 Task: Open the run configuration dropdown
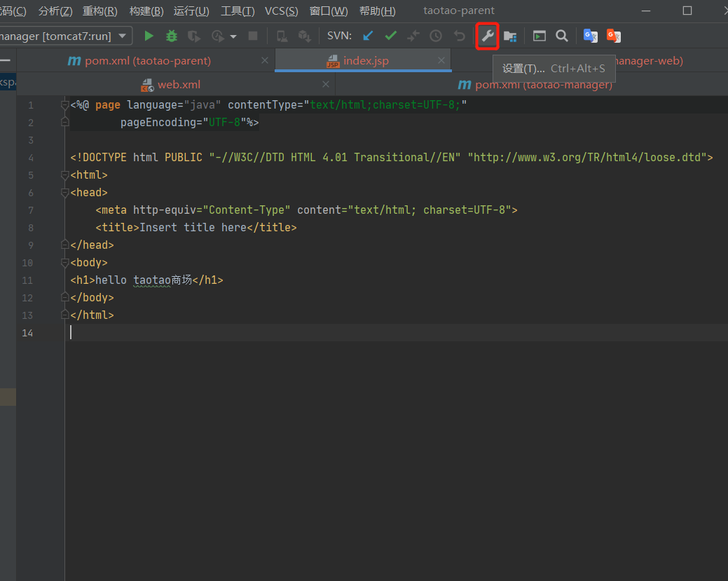click(122, 36)
